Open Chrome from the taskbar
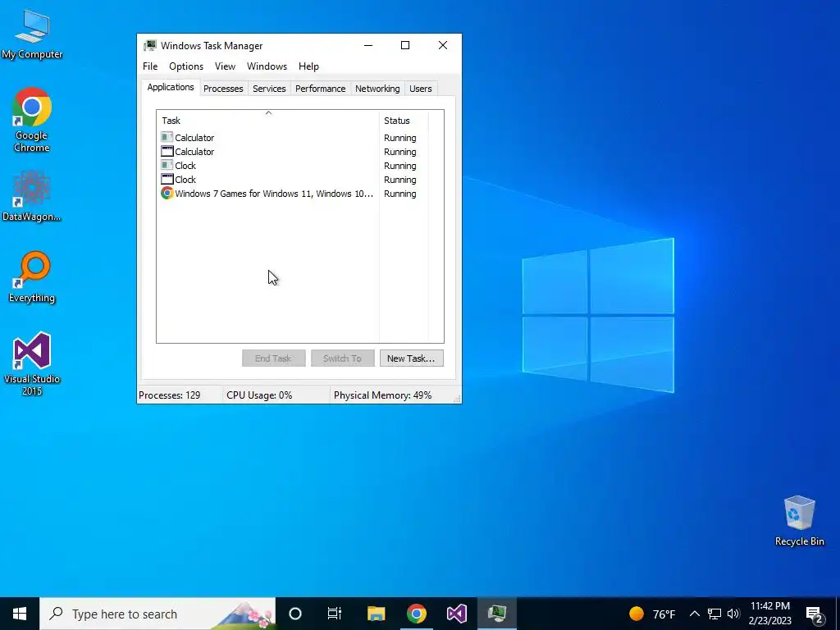This screenshot has width=840, height=630. [x=416, y=614]
